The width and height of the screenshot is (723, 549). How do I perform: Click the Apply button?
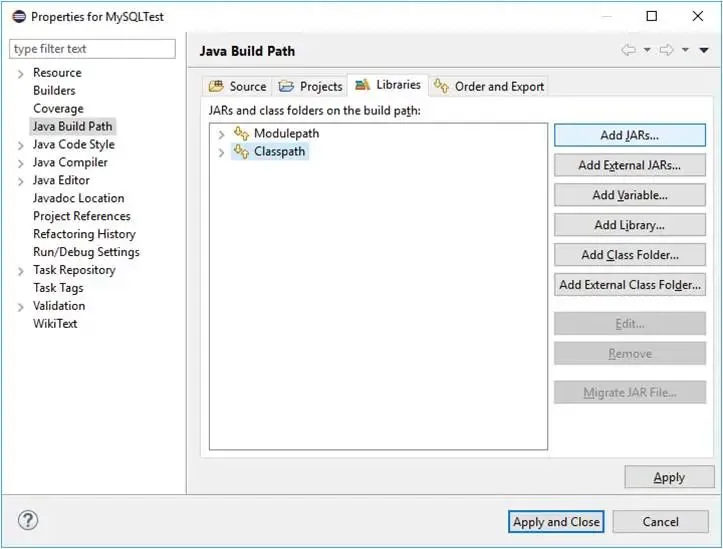point(669,477)
